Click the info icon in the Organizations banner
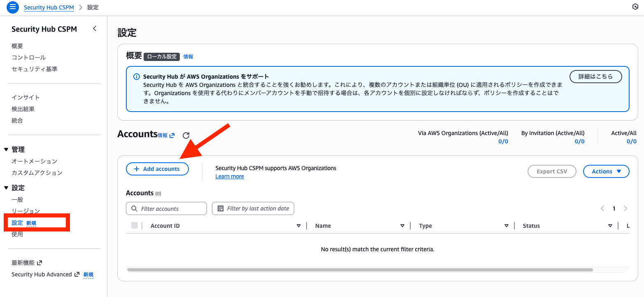This screenshot has width=644, height=297. [137, 77]
